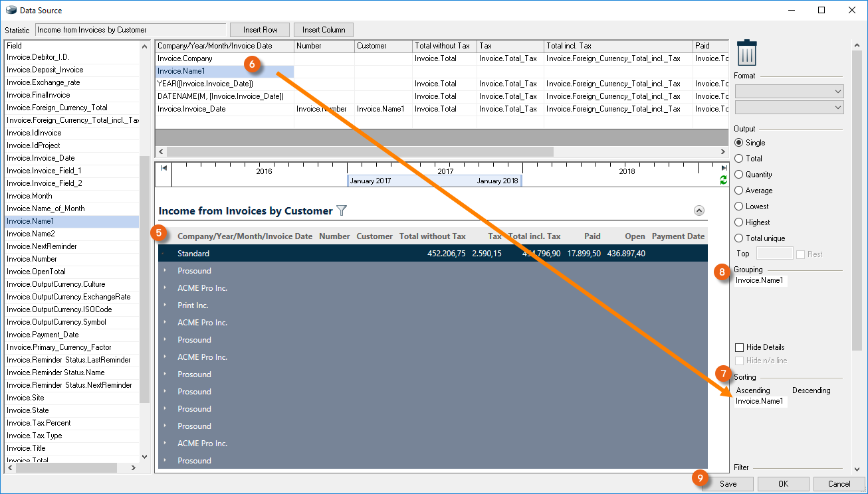Image resolution: width=868 pixels, height=494 pixels.
Task: Click the January 2017 timeline range bar
Action: [434, 181]
